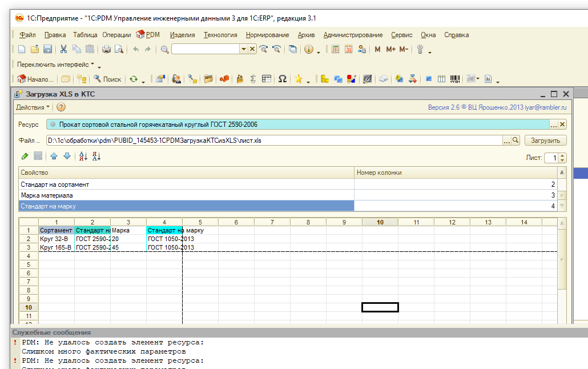Open the Справка menu
The height and width of the screenshot is (369, 588).
click(456, 35)
